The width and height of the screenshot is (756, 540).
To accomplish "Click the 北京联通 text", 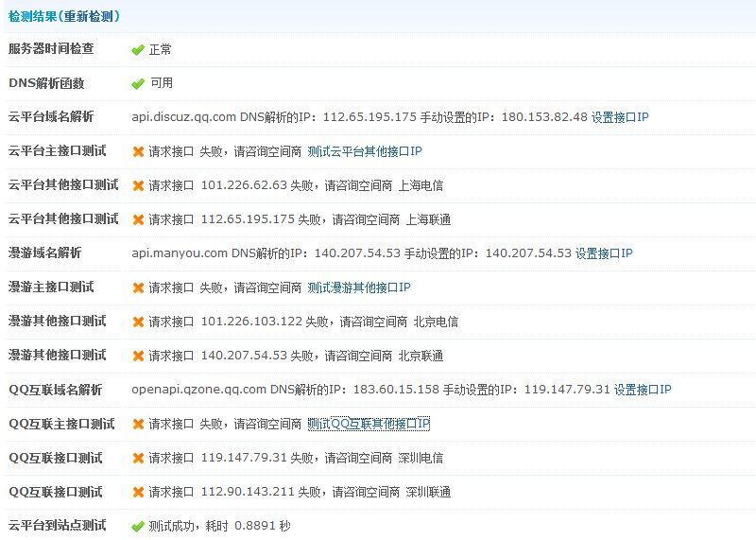I will (x=421, y=357).
